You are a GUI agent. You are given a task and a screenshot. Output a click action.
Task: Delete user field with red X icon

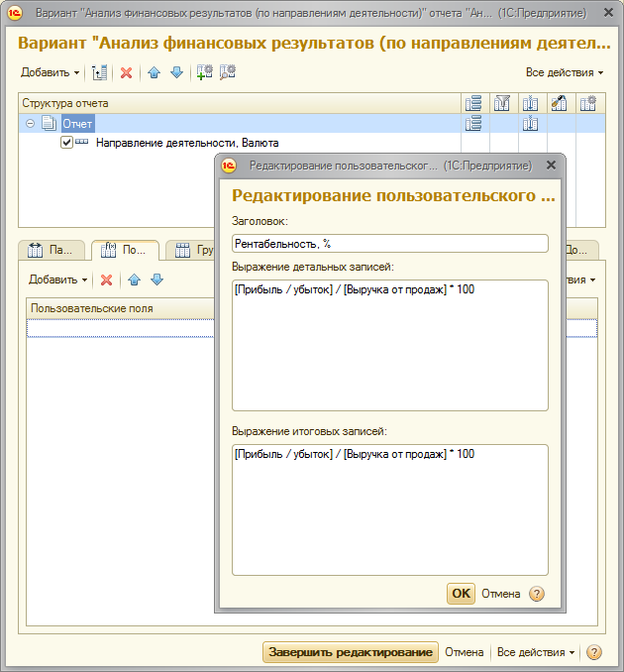click(x=107, y=280)
